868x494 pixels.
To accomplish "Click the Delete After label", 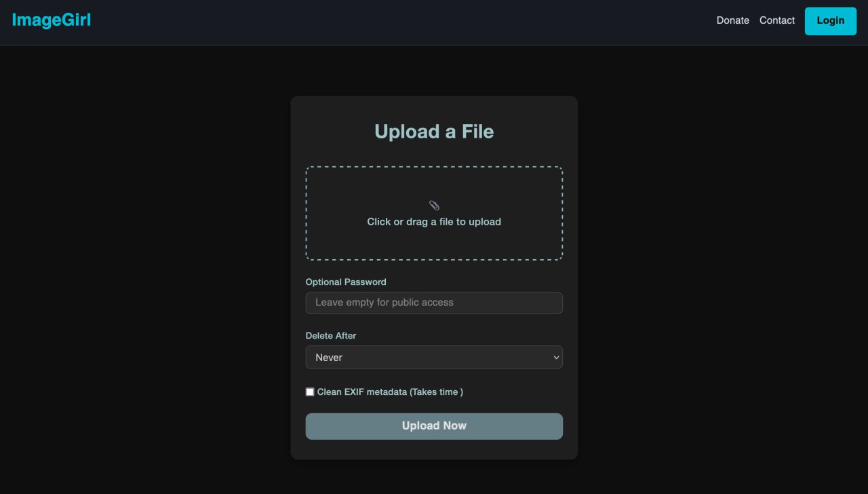I will click(x=331, y=335).
